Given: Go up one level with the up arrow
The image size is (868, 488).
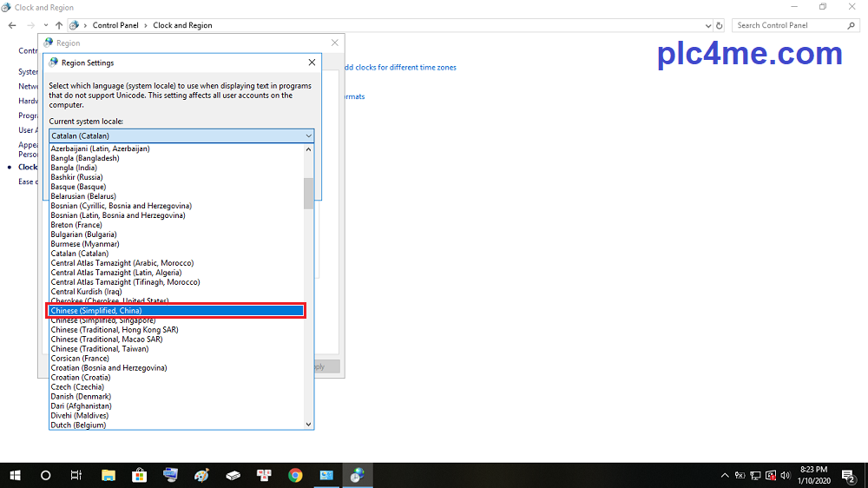Looking at the screenshot, I should (x=58, y=25).
